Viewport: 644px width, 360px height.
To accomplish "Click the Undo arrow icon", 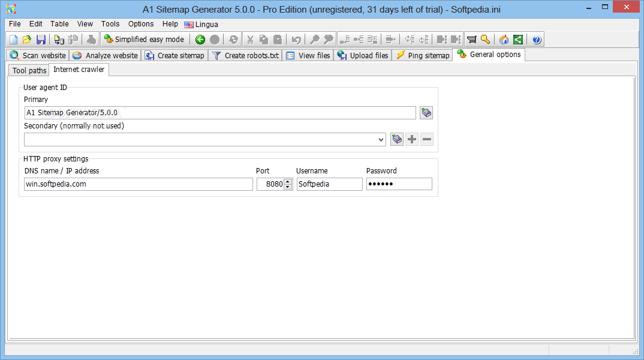I will [296, 40].
